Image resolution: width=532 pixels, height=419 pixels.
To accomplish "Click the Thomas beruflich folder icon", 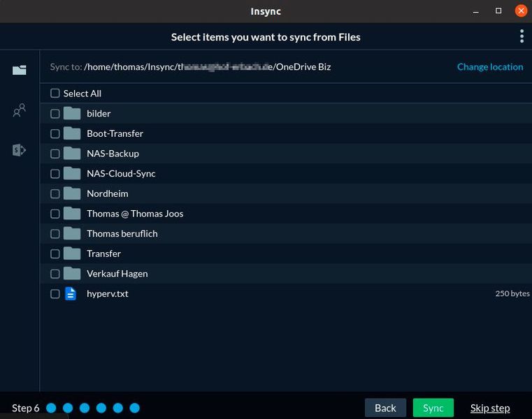I will tap(72, 233).
